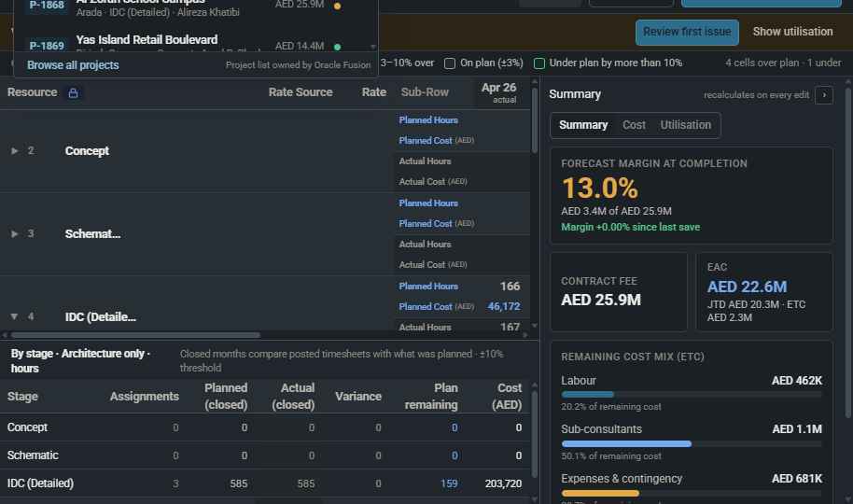Viewport: 853px width, 504px height.
Task: Click the Review first issue button
Action: point(687,32)
